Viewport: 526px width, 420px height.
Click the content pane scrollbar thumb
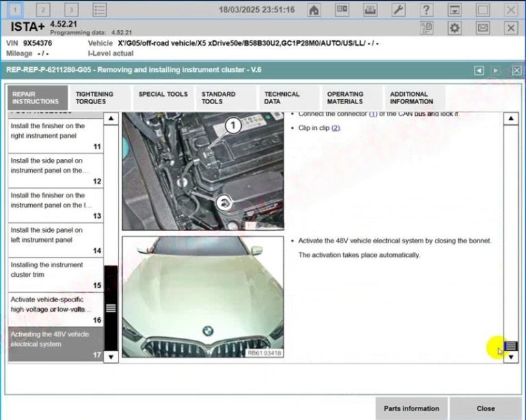511,345
